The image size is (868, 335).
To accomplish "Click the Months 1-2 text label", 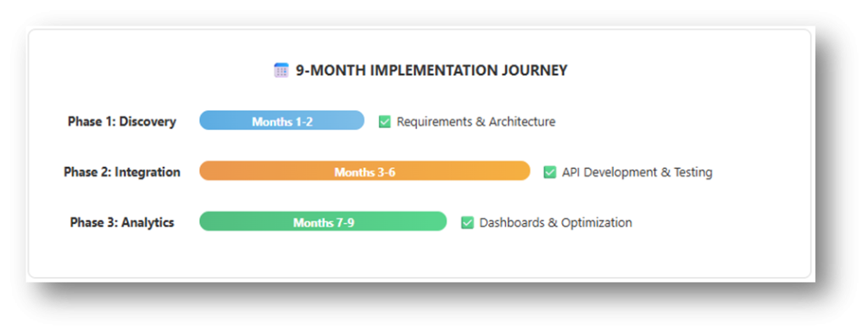I will [x=282, y=122].
